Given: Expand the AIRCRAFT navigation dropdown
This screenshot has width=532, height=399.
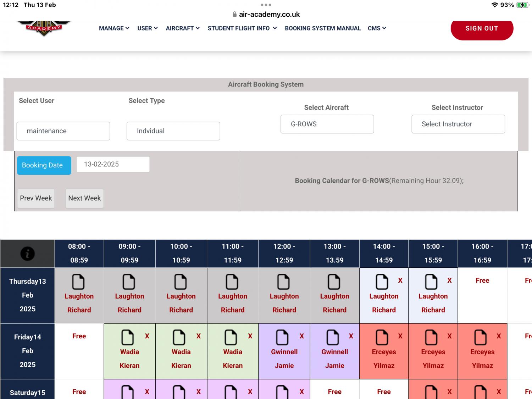Looking at the screenshot, I should click(182, 28).
